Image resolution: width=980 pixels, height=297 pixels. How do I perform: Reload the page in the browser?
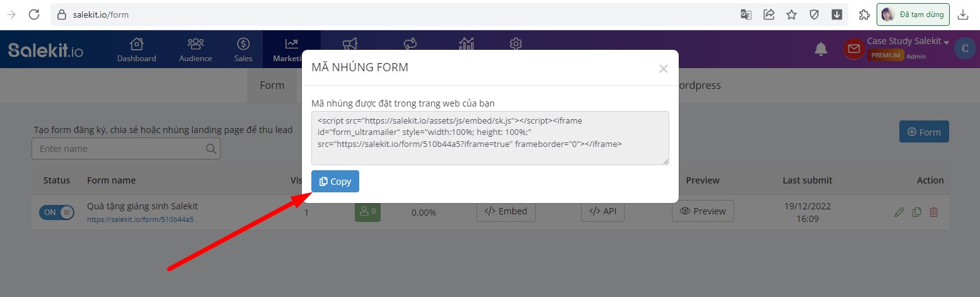[34, 15]
